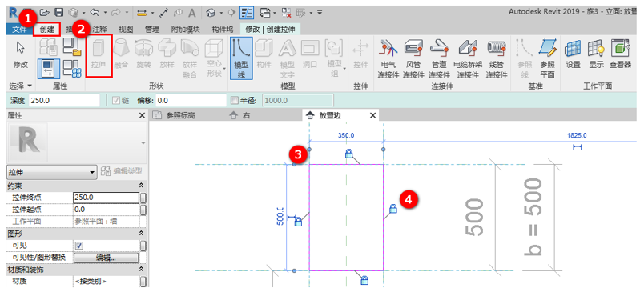Toggle the 半径 radius checkbox
The image size is (644, 300).
pyautogui.click(x=235, y=101)
